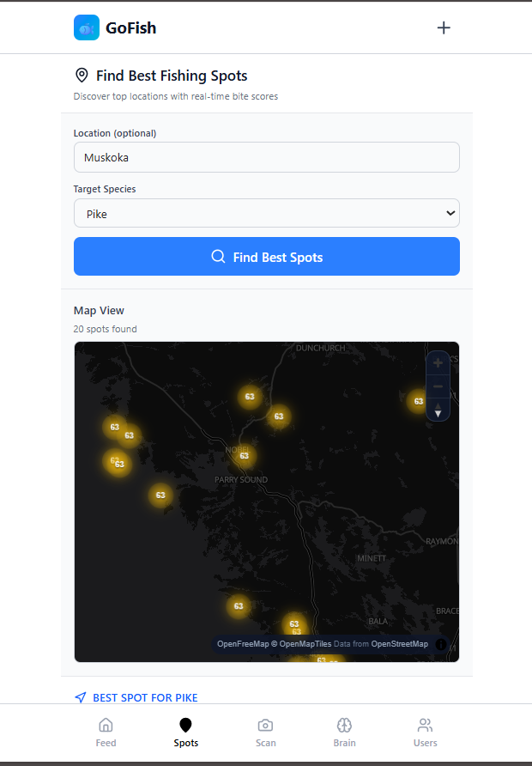Click the plus icon in header

[x=443, y=27]
